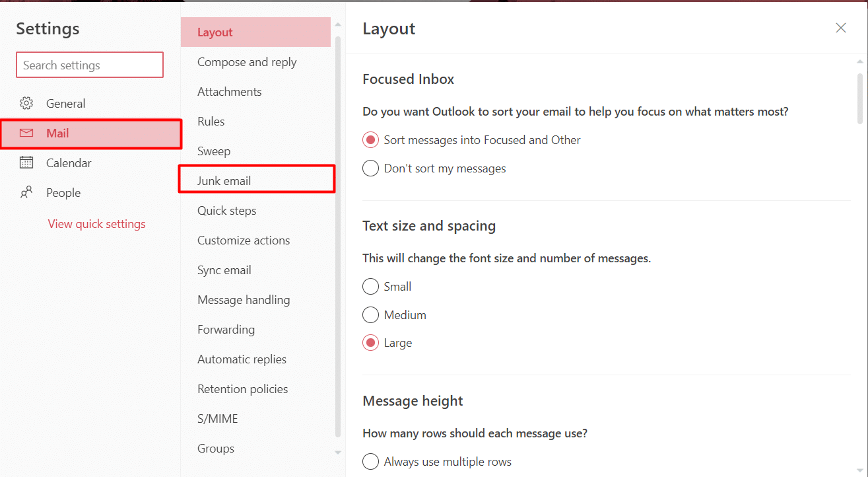The image size is (868, 477).
Task: Open Automatic replies settings
Action: pos(242,359)
